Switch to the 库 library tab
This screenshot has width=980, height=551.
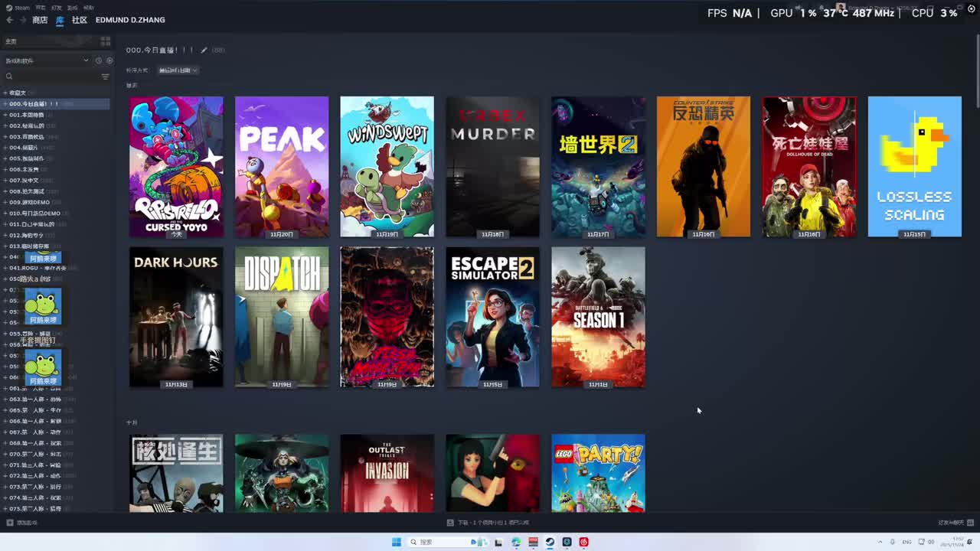pyautogui.click(x=60, y=20)
